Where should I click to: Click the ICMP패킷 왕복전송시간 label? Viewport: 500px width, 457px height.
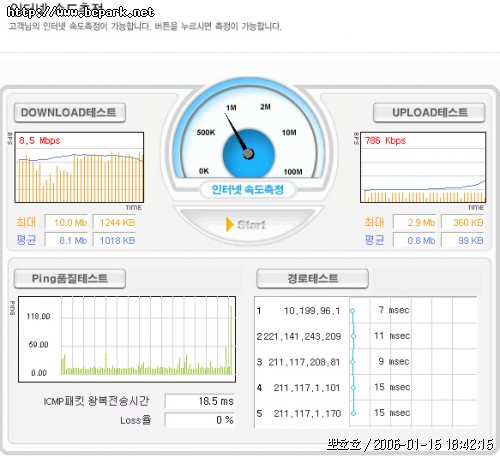pyautogui.click(x=96, y=401)
